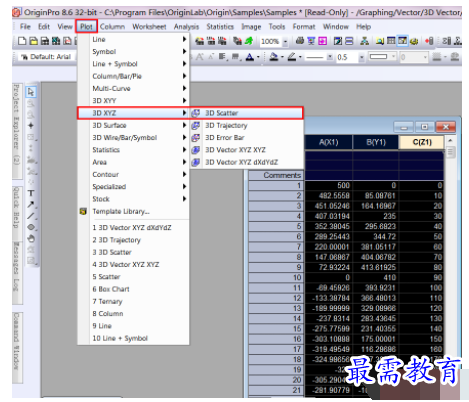
Task: Open the File menu
Action: click(25, 27)
